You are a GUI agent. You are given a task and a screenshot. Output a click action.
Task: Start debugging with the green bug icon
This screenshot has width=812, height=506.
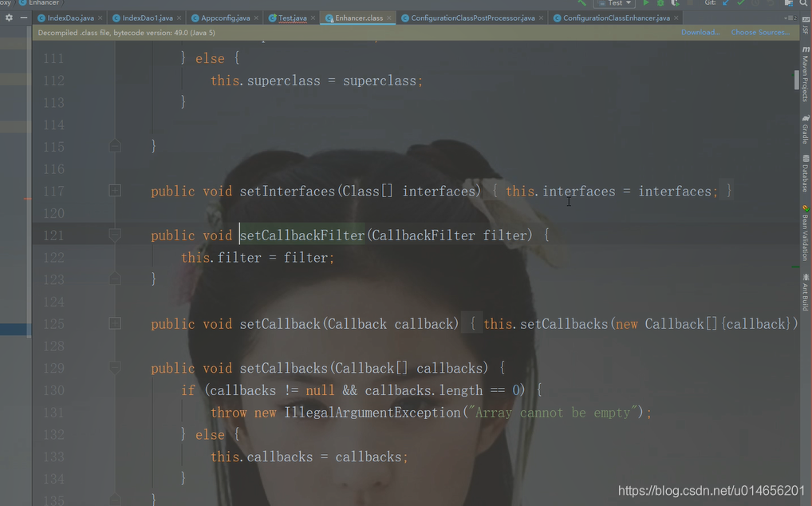click(660, 3)
